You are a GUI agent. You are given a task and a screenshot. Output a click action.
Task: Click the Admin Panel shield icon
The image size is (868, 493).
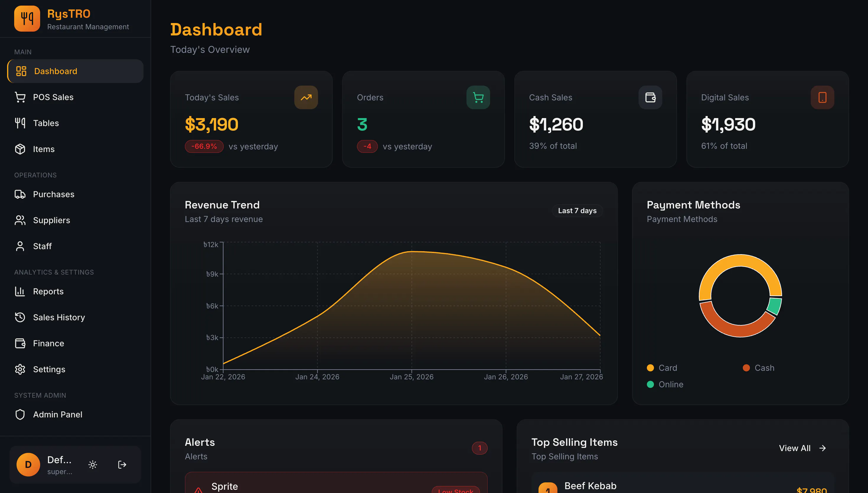[20, 414]
